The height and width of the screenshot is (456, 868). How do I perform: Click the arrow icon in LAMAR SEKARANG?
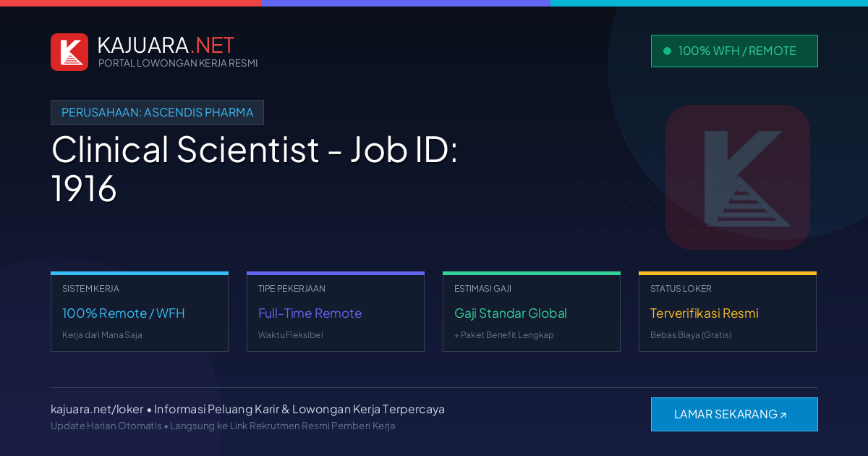[783, 415]
